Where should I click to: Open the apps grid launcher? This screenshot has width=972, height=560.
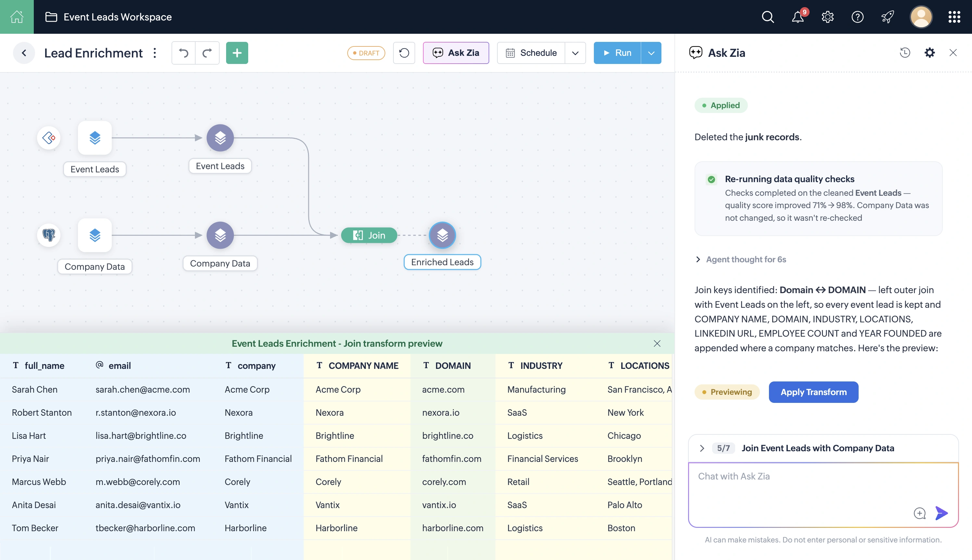(954, 17)
